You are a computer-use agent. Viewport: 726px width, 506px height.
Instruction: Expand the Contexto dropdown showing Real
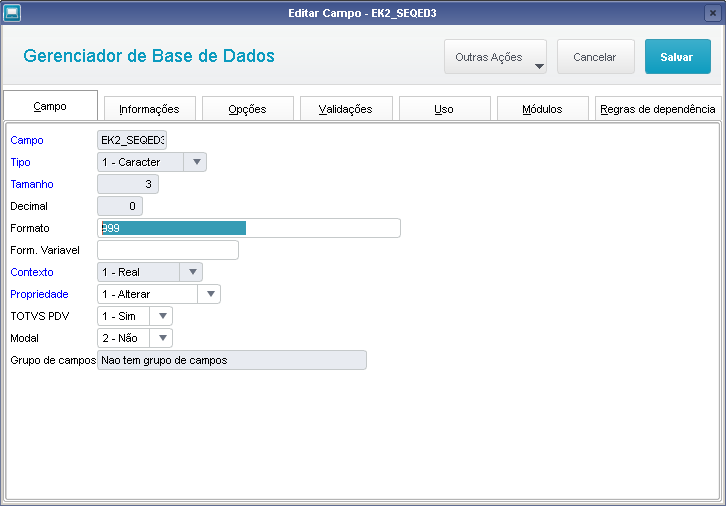click(x=150, y=272)
